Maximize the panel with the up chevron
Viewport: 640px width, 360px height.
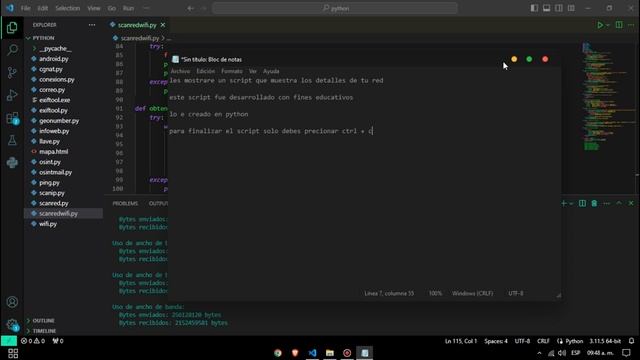[619, 203]
